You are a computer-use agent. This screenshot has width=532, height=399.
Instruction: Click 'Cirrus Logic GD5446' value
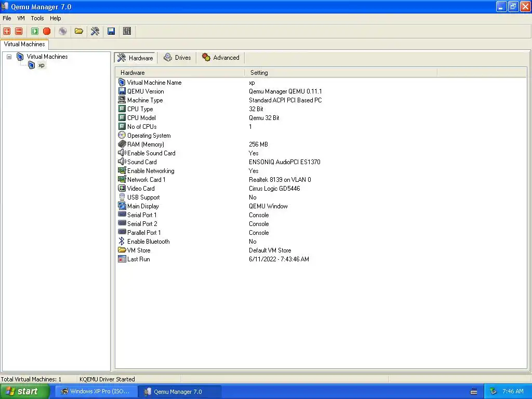click(274, 188)
